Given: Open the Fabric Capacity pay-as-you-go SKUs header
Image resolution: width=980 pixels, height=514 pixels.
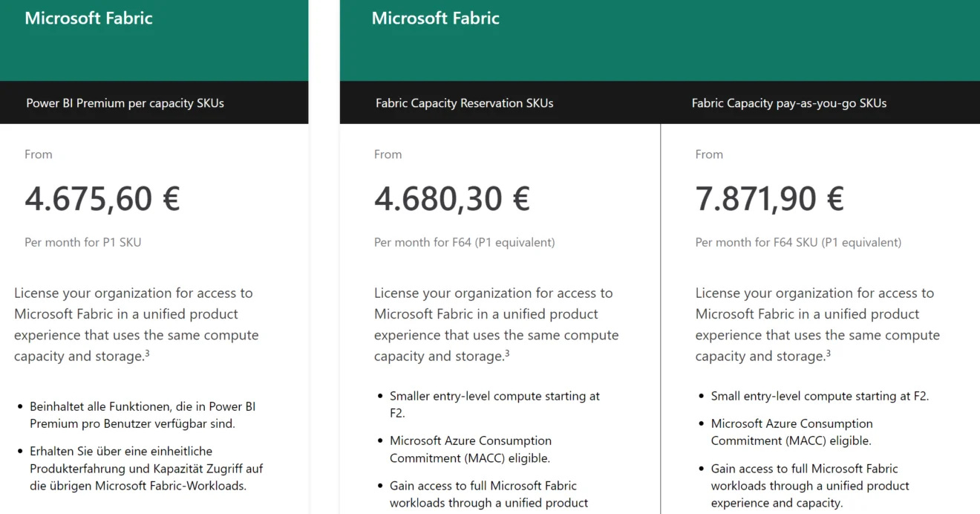Looking at the screenshot, I should tap(789, 103).
